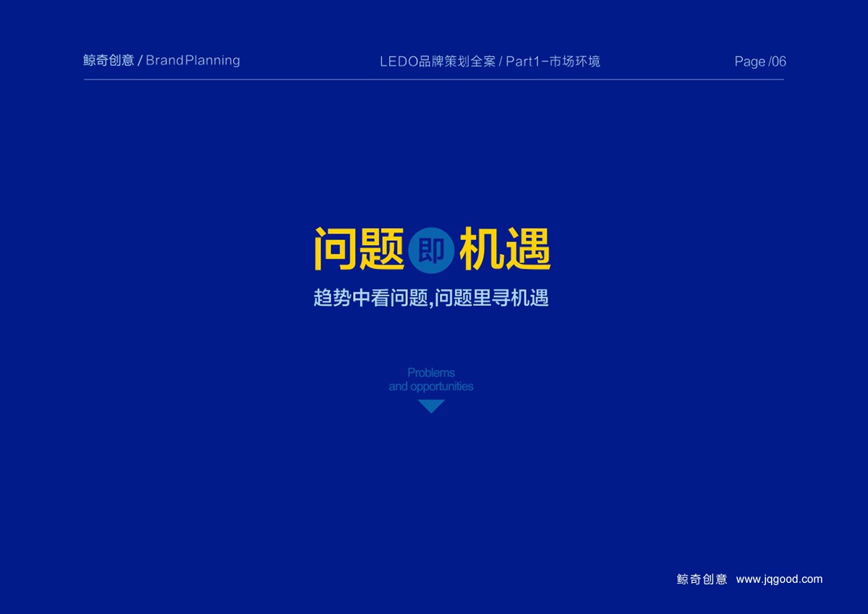Click the "Problems" caption text
This screenshot has width=868, height=614.
coord(431,372)
